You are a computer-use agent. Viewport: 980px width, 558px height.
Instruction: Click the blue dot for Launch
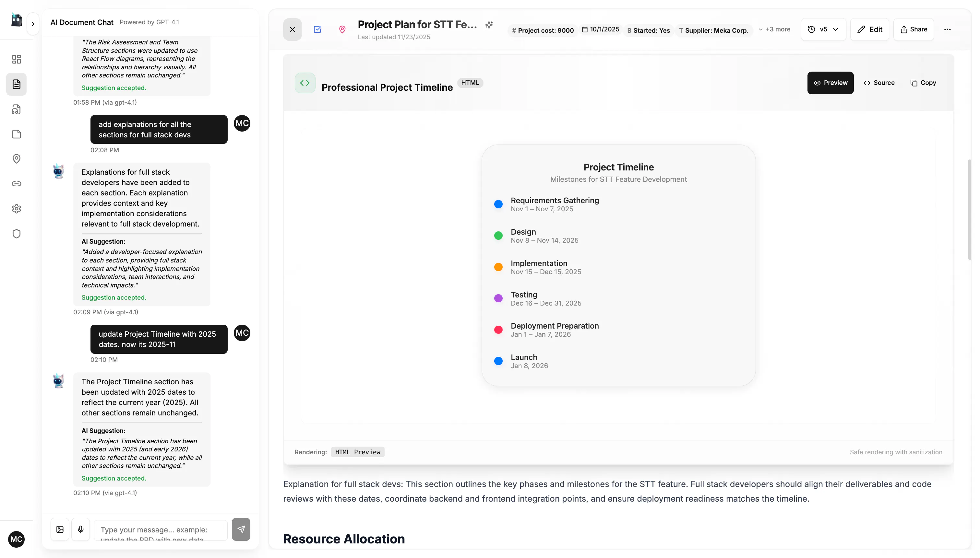coord(498,361)
